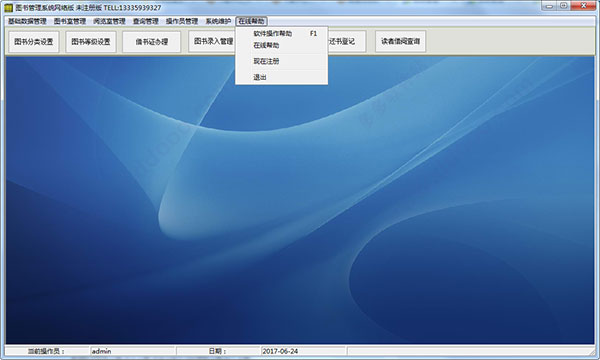Click the 图书分类设置 toolbar button

click(x=34, y=41)
